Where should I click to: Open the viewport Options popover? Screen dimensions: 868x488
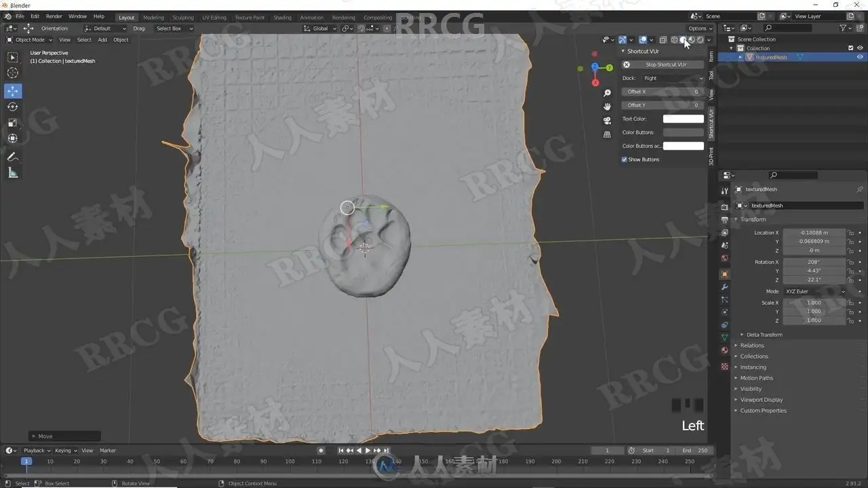pyautogui.click(x=701, y=28)
